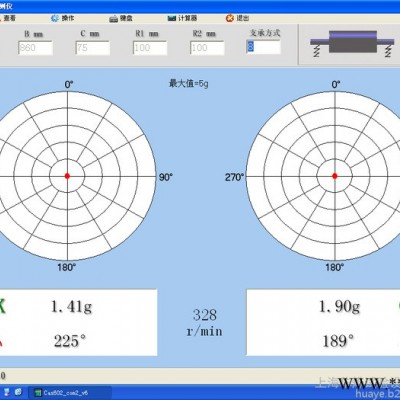This screenshot has height=400, width=400.
Task: Click the B mm input field
Action: tap(35, 48)
